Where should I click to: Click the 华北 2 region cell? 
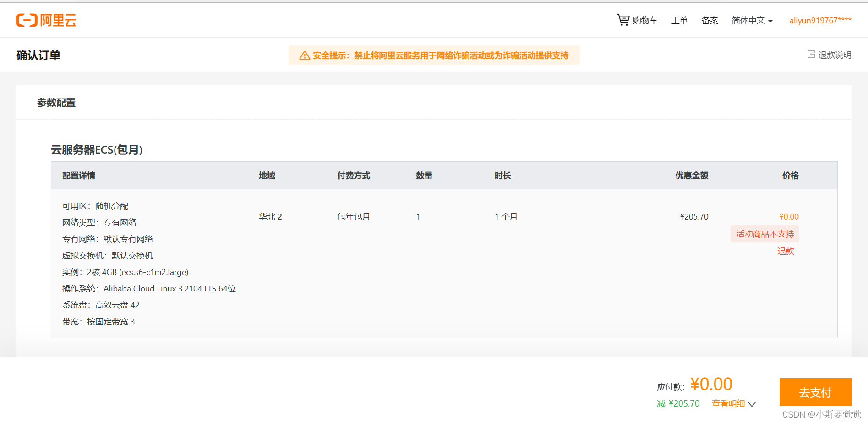270,217
